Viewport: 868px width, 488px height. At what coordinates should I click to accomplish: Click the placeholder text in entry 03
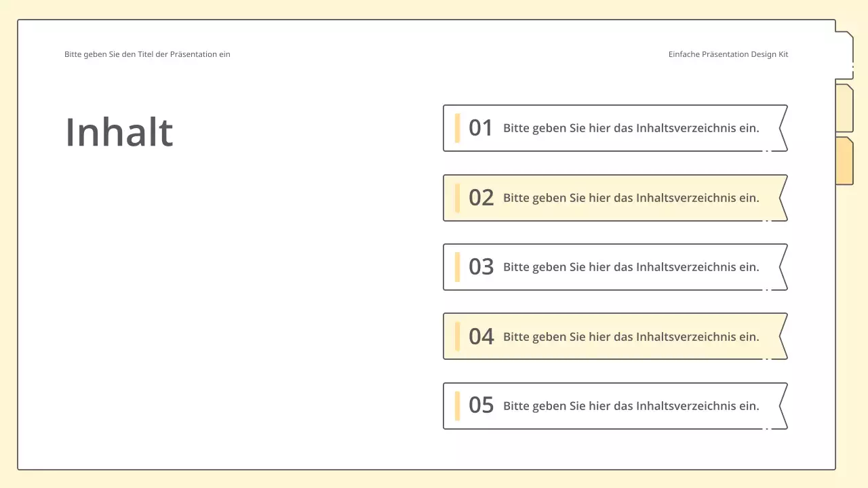tap(631, 267)
